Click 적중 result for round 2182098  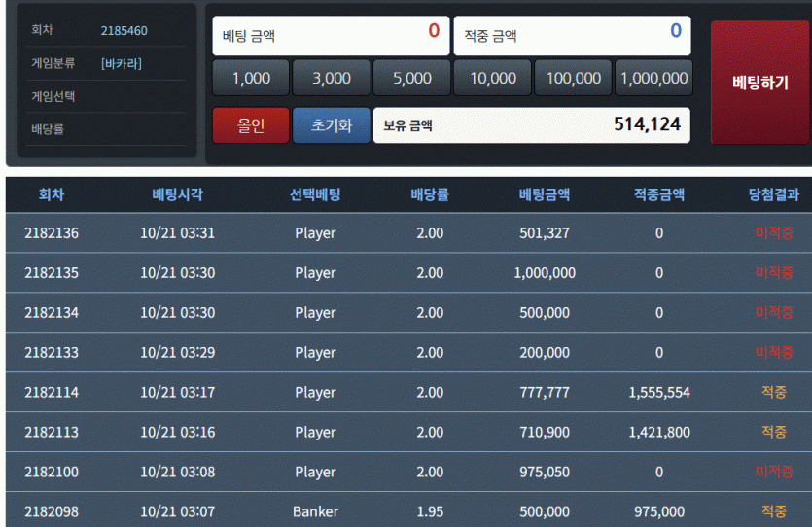coord(774,511)
